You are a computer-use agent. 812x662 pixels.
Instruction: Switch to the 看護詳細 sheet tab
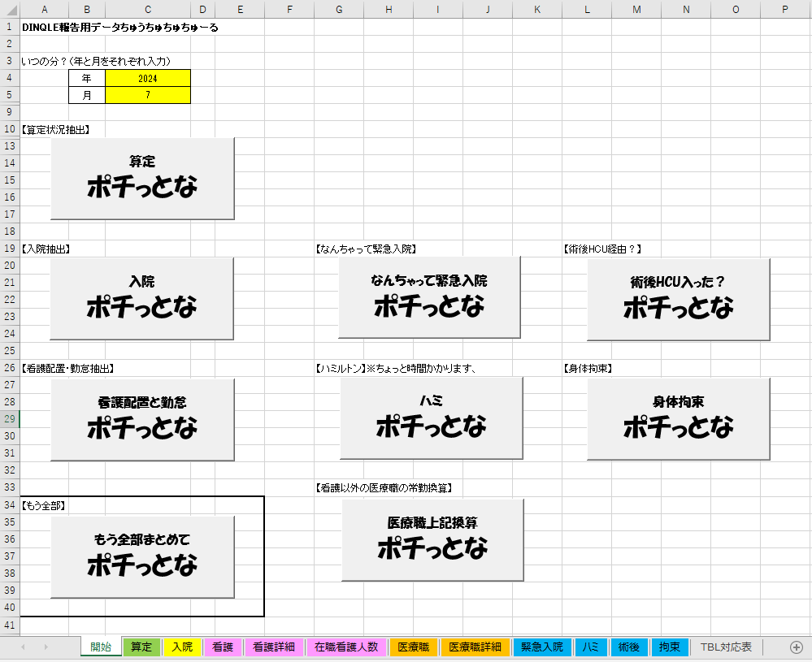click(x=273, y=647)
